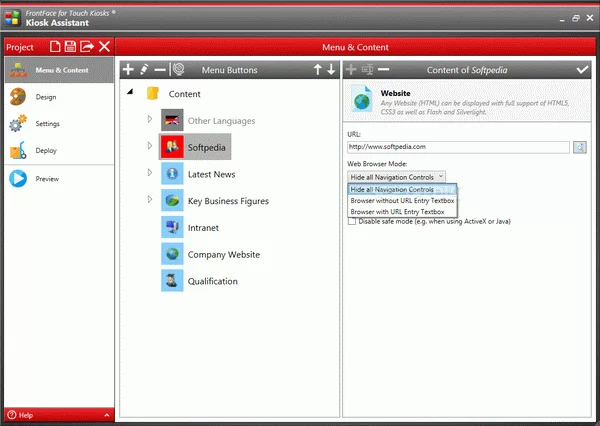Select Intranet in the menu tree
600x426 pixels.
pyautogui.click(x=203, y=228)
